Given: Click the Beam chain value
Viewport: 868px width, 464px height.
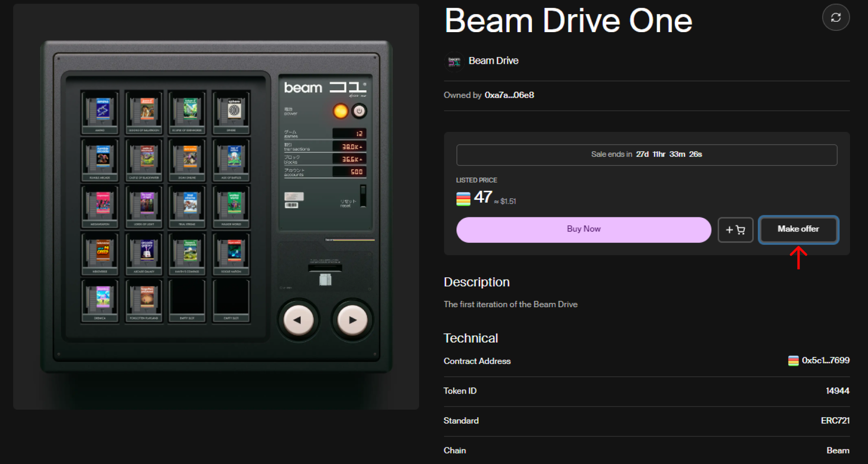Looking at the screenshot, I should coord(838,450).
